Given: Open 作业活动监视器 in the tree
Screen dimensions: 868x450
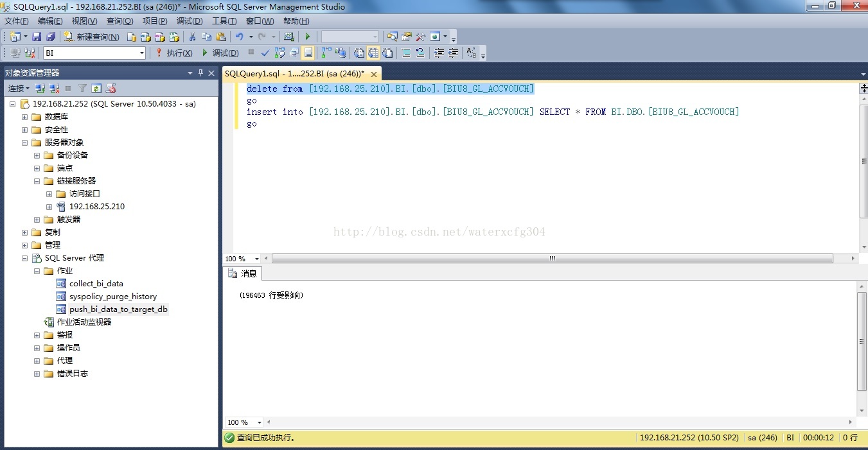Looking at the screenshot, I should [x=84, y=322].
